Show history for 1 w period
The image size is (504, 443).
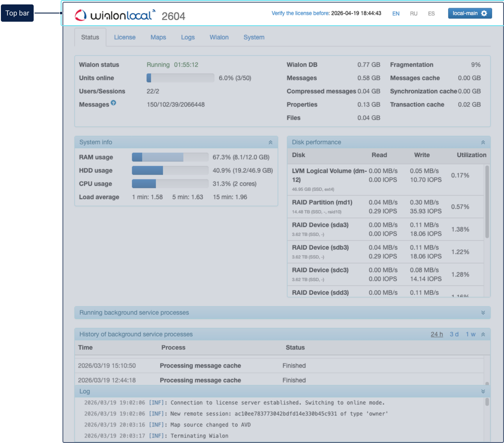coord(470,335)
